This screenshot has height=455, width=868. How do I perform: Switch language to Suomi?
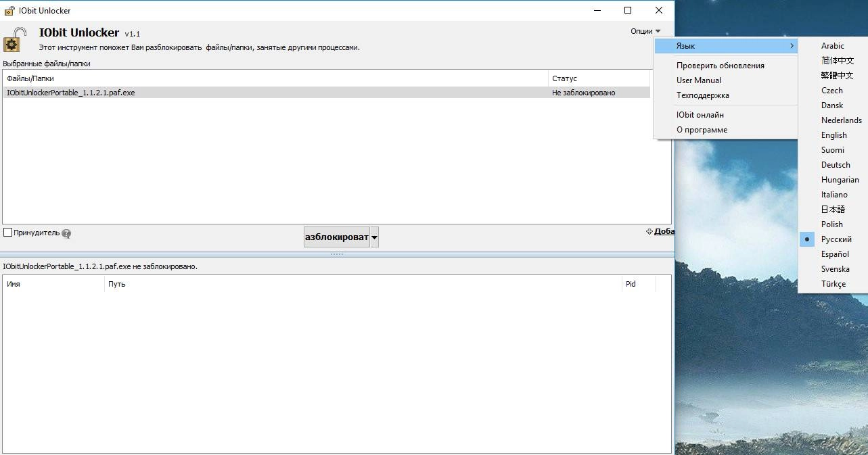click(x=833, y=150)
